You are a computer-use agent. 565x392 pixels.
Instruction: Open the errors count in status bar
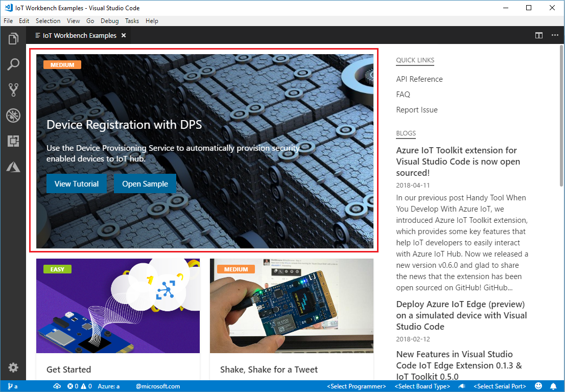click(x=73, y=386)
